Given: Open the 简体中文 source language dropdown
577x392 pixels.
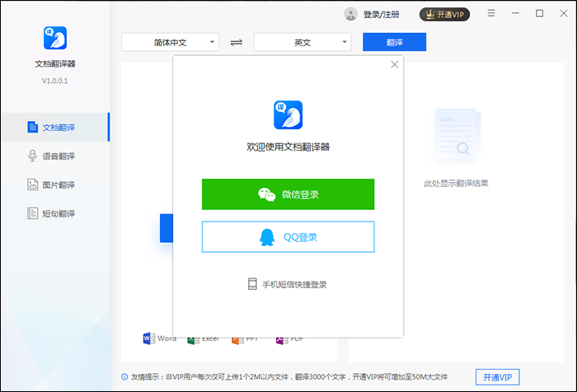Looking at the screenshot, I should (x=170, y=42).
